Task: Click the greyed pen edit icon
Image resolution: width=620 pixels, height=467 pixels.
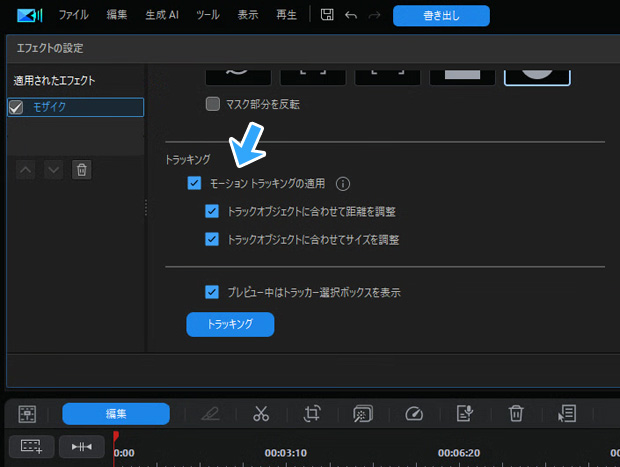Action: coord(210,414)
